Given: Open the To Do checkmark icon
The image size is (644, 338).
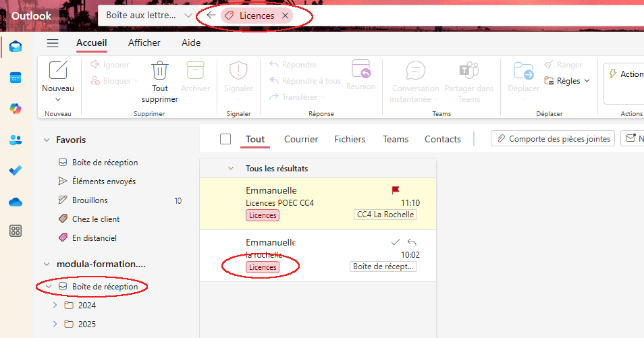Looking at the screenshot, I should (16, 170).
